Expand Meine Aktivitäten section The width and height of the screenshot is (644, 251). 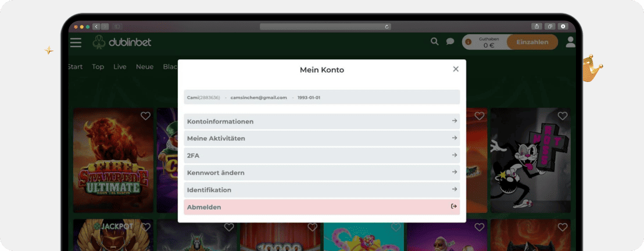pyautogui.click(x=321, y=138)
